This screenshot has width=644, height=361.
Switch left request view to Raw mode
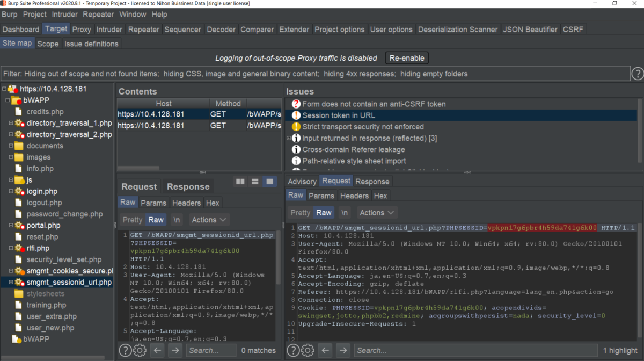click(x=156, y=220)
